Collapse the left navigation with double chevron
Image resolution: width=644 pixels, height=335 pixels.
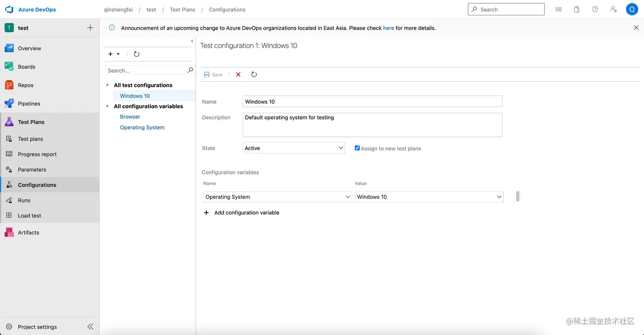coord(90,327)
